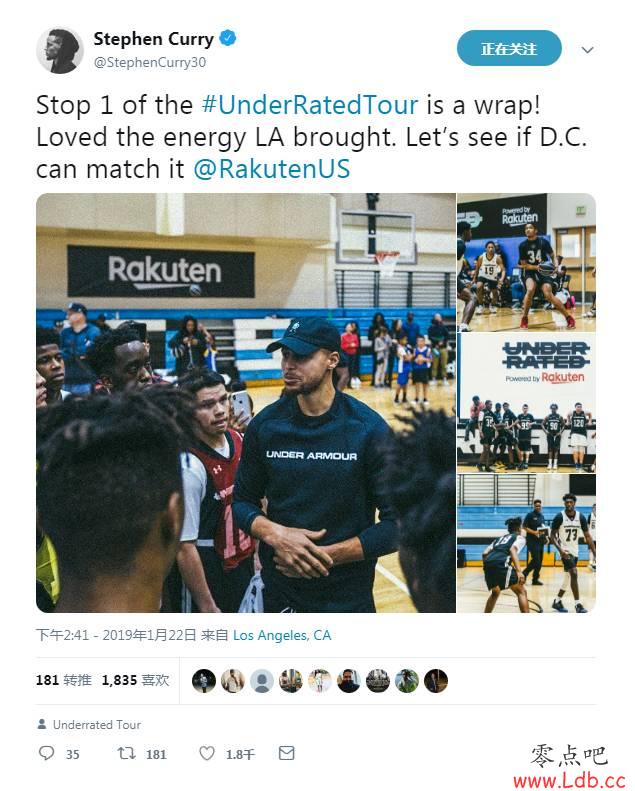Open Underrated logo team photo thumbnail
Image resolution: width=635 pixels, height=791 pixels.
coord(527,403)
